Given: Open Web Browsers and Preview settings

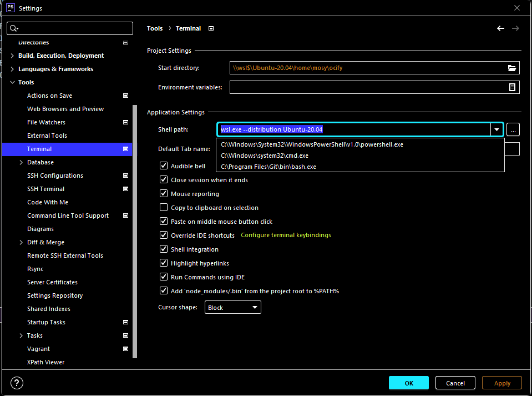Looking at the screenshot, I should pyautogui.click(x=65, y=109).
